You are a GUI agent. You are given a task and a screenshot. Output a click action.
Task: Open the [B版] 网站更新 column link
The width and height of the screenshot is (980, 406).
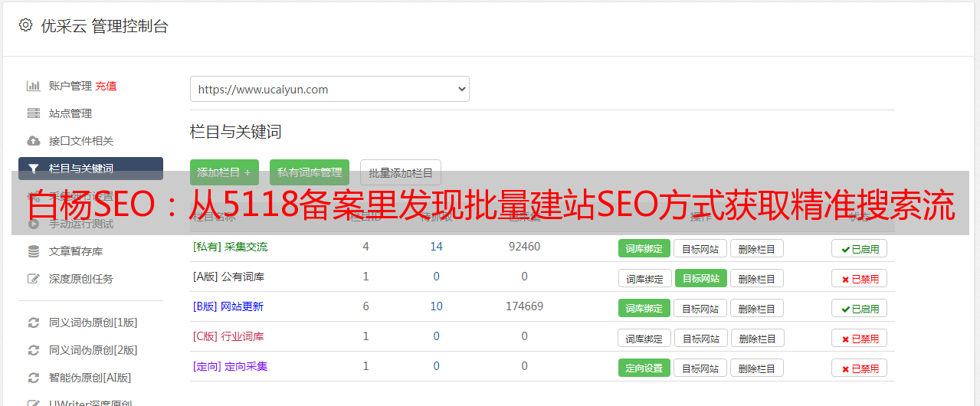pyautogui.click(x=228, y=306)
